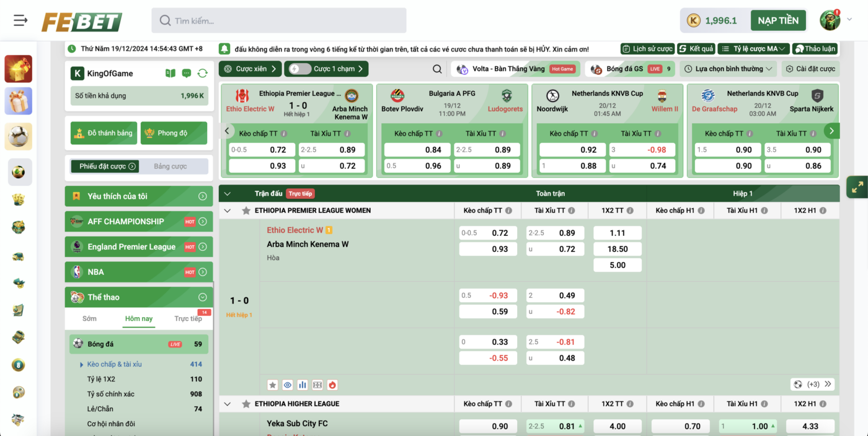Open the Tỷ lệ cược MA dropdown

(753, 49)
